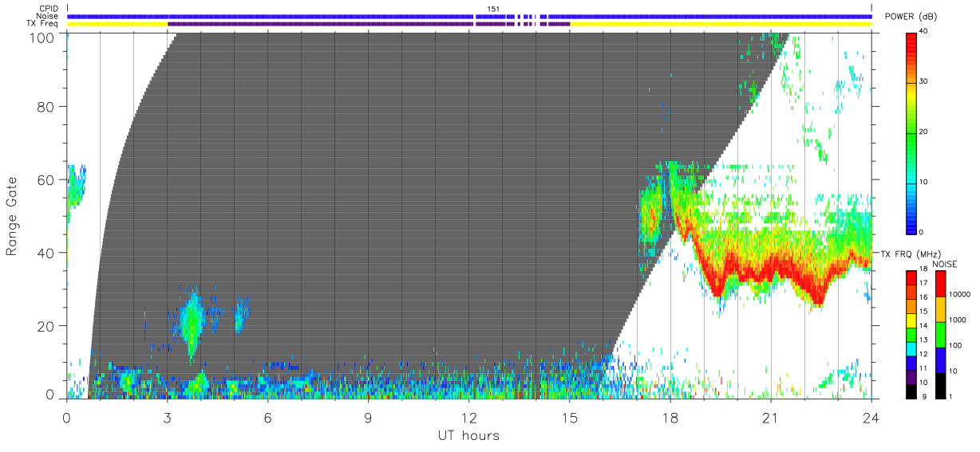This screenshot has height=452, width=980.
Task: Click the '40' tick on Range Gate axis
Action: tap(45, 253)
